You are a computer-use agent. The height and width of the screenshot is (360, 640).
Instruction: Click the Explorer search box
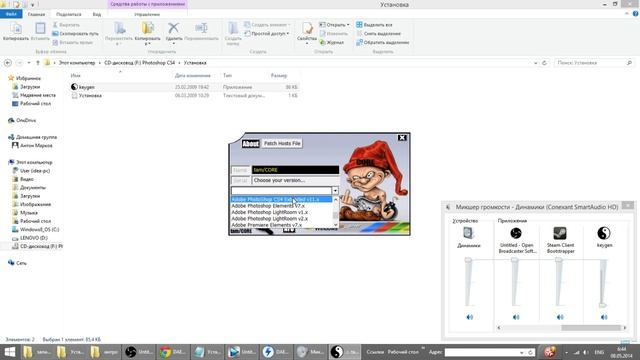tap(594, 63)
